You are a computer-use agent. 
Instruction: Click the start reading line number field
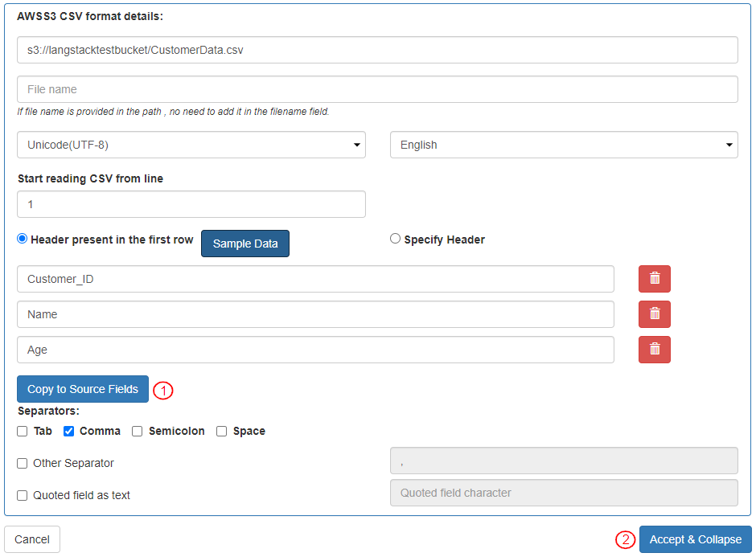pyautogui.click(x=191, y=204)
